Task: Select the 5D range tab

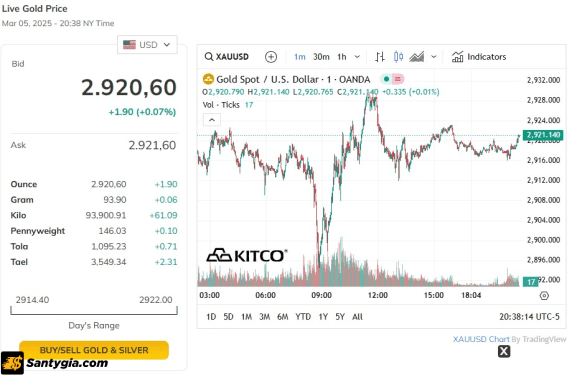Action: point(228,317)
